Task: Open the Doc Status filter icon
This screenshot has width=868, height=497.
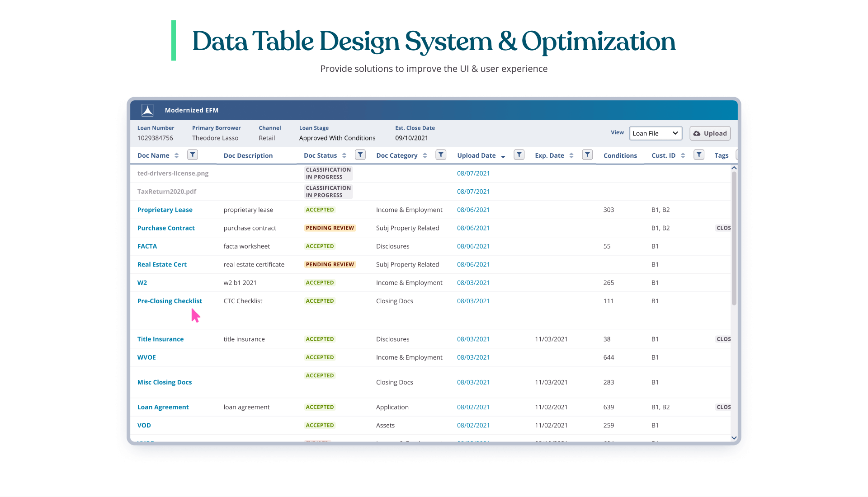Action: point(360,155)
